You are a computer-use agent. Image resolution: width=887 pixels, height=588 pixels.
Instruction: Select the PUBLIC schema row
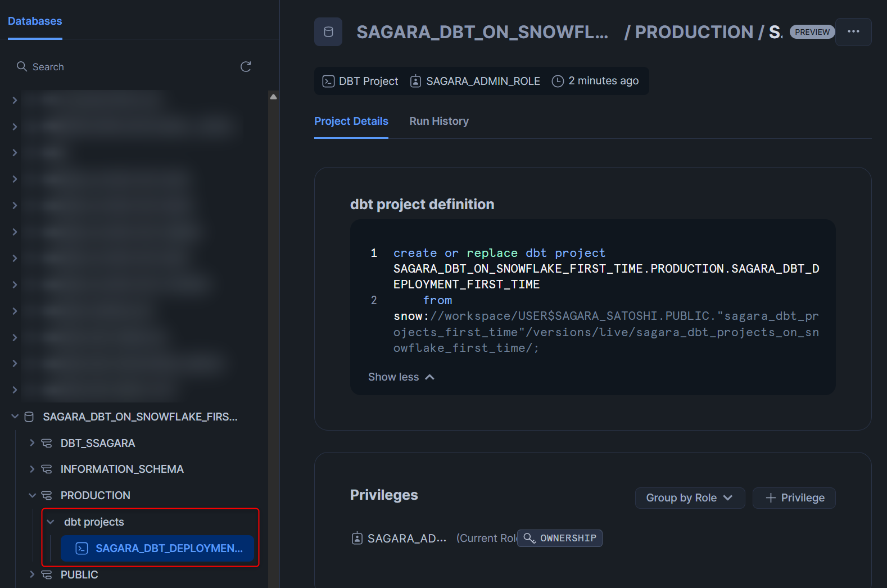pyautogui.click(x=79, y=575)
